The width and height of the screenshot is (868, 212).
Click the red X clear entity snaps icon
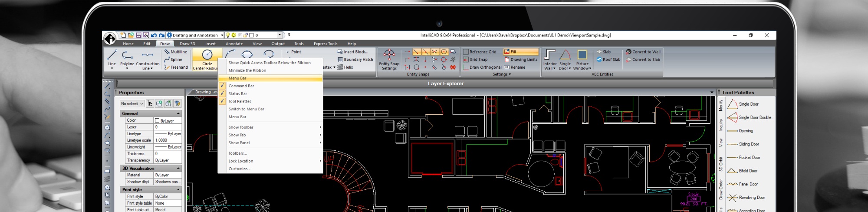[453, 67]
